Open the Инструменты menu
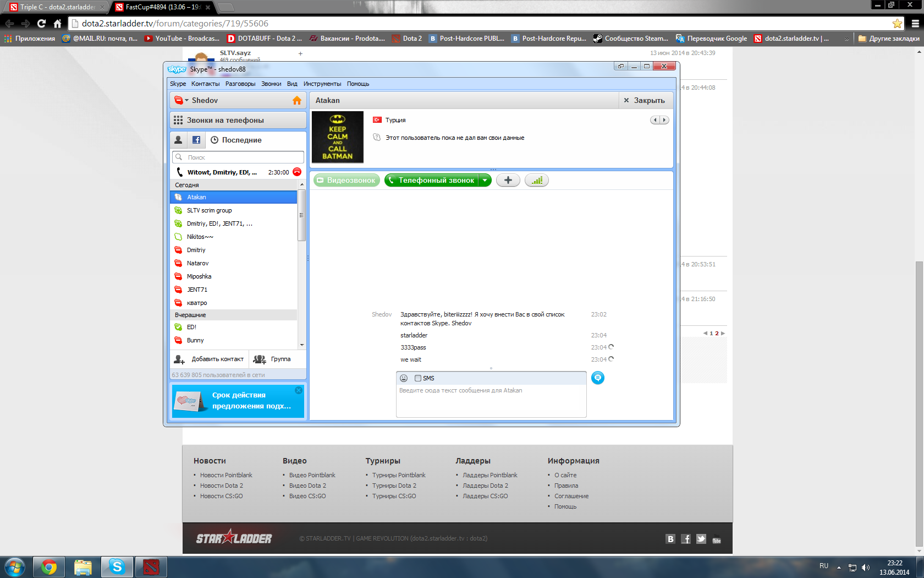The height and width of the screenshot is (578, 924). point(322,84)
